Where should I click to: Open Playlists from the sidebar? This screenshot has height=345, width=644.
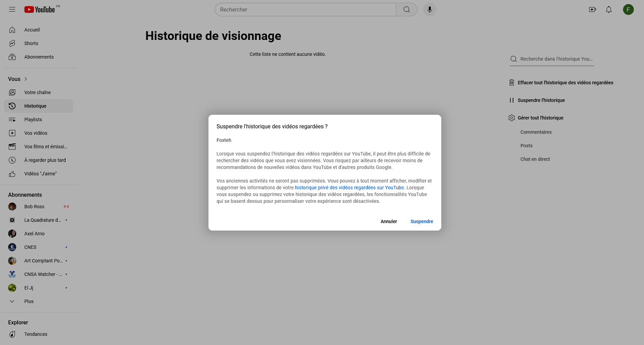click(33, 119)
